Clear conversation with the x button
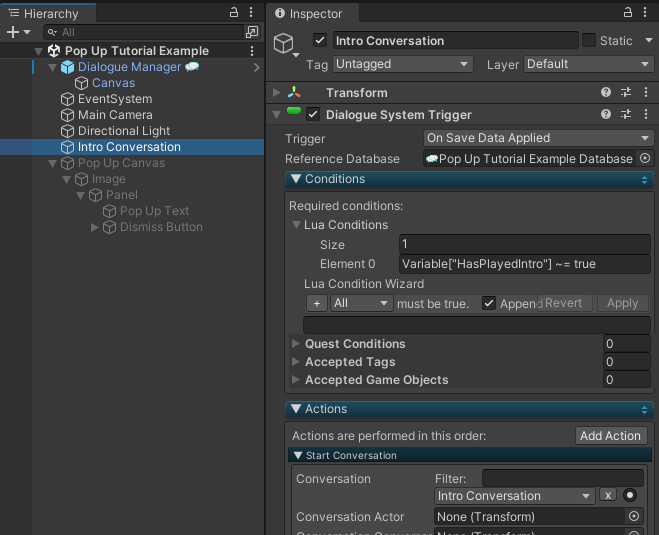Screen dimensions: 659x535 point(608,495)
